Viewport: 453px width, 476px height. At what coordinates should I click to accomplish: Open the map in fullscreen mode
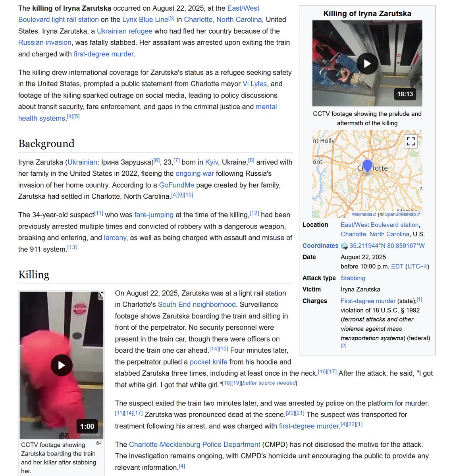pos(411,141)
